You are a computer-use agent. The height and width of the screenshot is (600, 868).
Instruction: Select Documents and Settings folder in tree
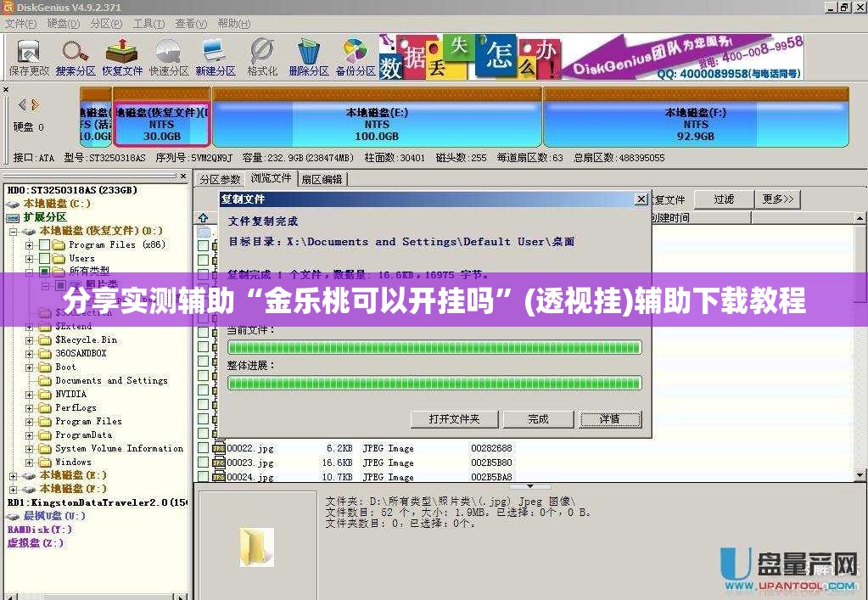[111, 381]
